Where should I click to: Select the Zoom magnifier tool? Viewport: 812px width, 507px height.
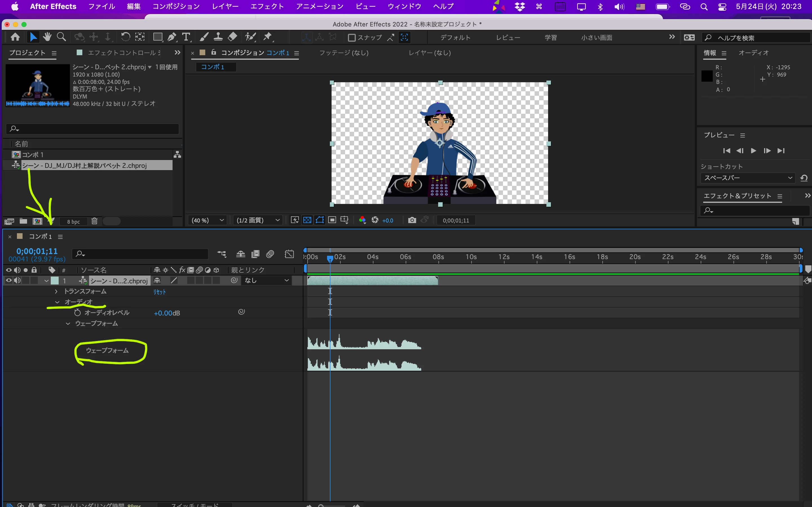coord(61,37)
